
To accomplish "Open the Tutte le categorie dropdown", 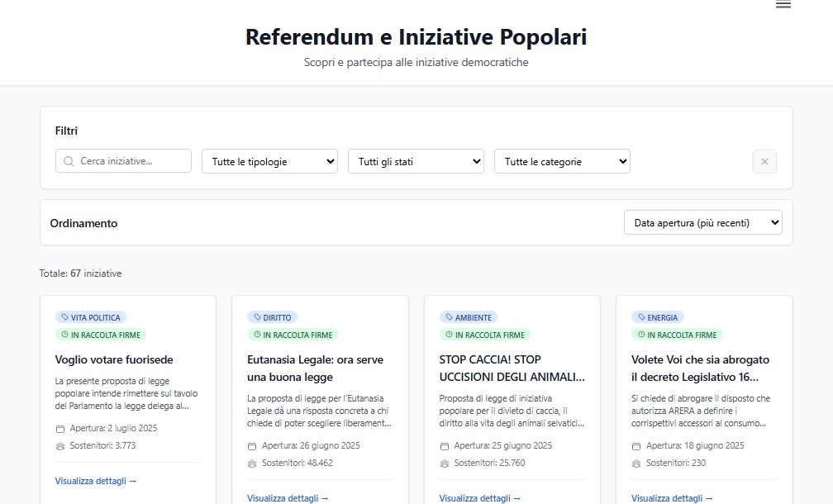I will pos(562,161).
